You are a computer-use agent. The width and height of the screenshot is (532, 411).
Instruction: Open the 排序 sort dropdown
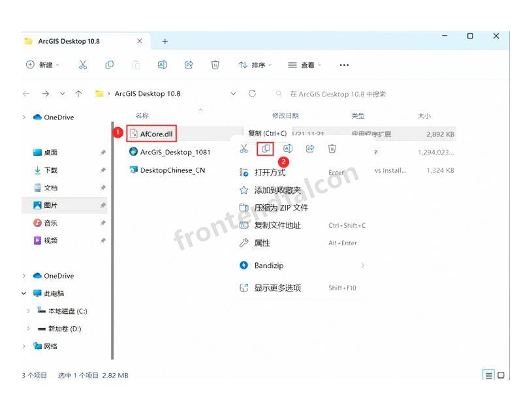point(255,65)
